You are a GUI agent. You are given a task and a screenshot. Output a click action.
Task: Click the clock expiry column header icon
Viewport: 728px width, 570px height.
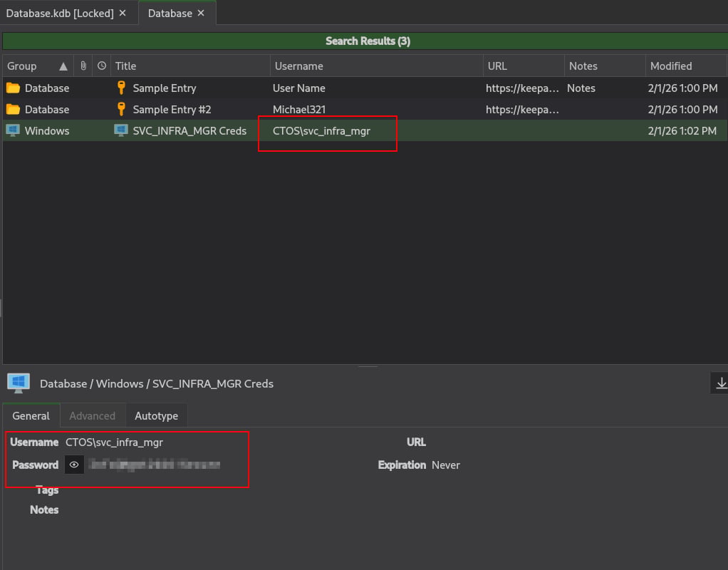(x=102, y=66)
